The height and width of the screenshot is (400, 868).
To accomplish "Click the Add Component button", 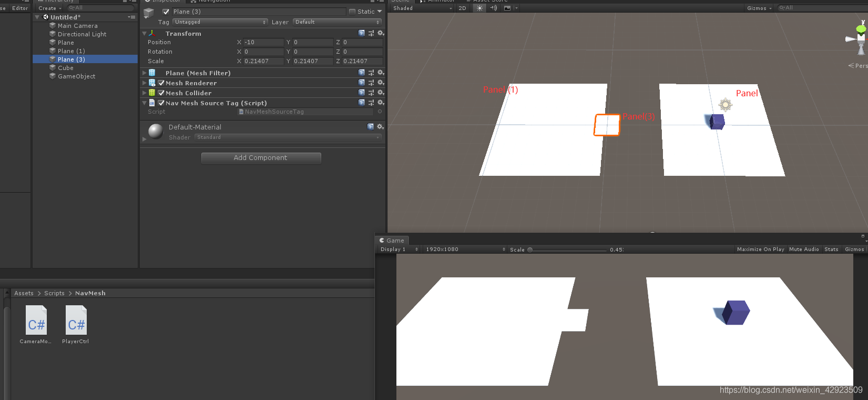I will pyautogui.click(x=261, y=158).
